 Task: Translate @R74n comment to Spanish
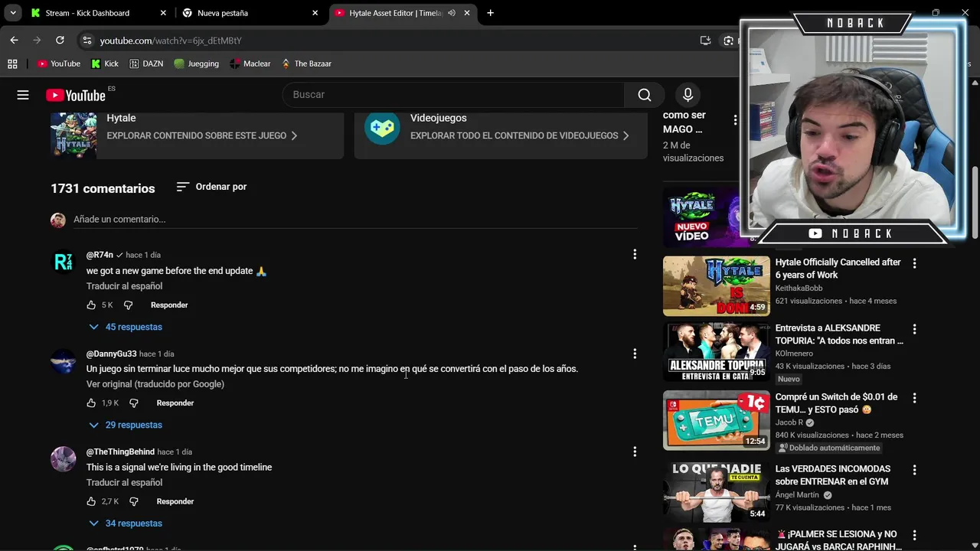(x=124, y=286)
